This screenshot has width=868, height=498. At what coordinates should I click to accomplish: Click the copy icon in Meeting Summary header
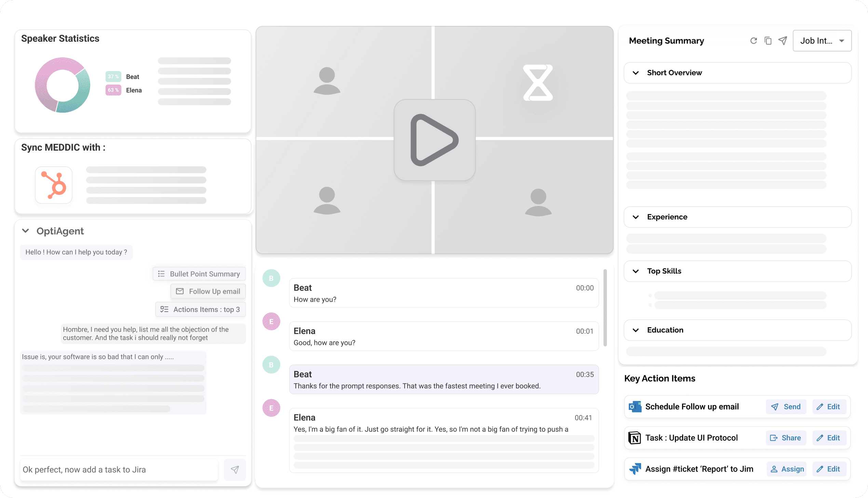tap(768, 41)
